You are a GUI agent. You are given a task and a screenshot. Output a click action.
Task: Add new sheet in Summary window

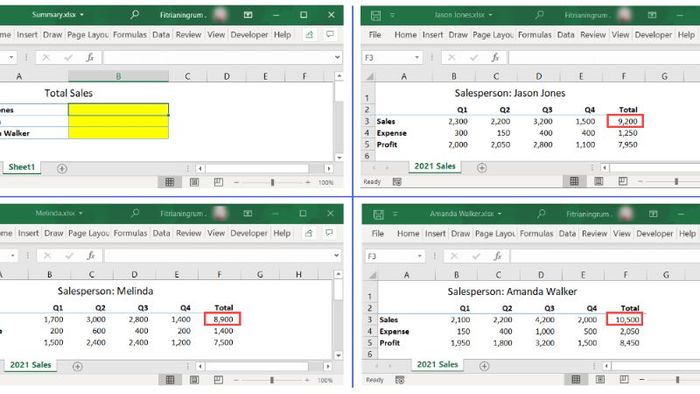click(62, 169)
